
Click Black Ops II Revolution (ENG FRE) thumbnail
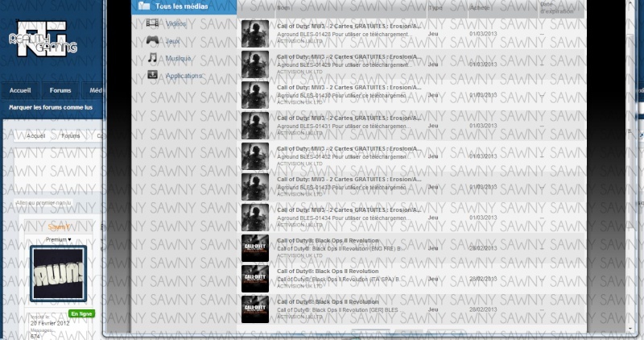(255, 248)
